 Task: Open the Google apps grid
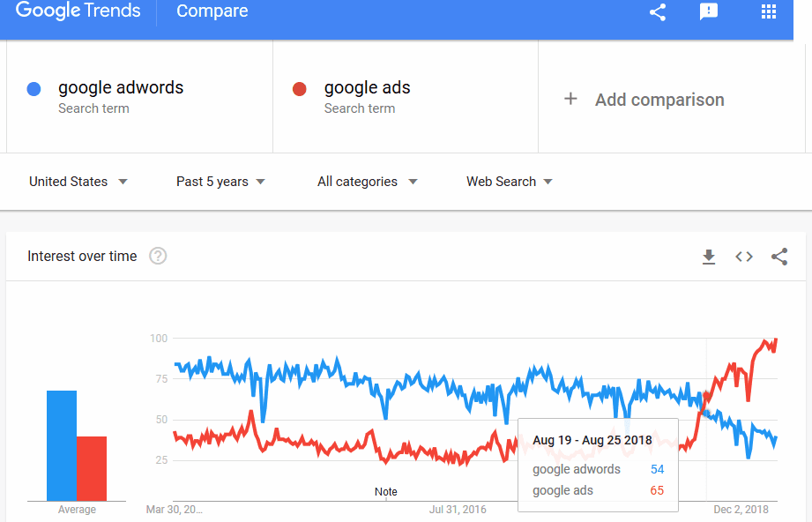(x=768, y=12)
